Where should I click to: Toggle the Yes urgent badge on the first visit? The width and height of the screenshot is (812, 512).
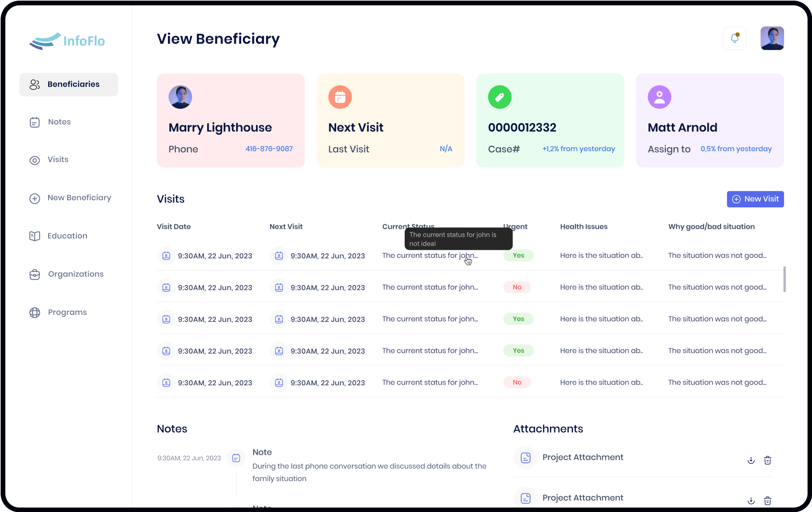[x=518, y=255]
